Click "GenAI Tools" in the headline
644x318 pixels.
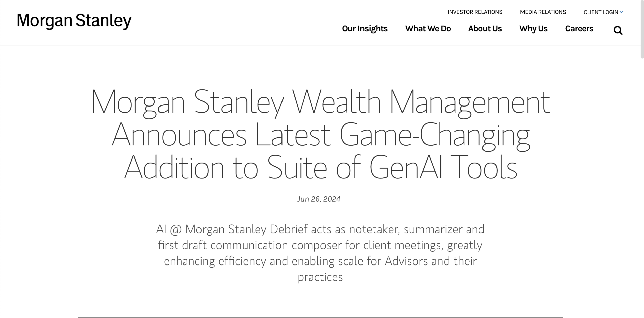[443, 168]
